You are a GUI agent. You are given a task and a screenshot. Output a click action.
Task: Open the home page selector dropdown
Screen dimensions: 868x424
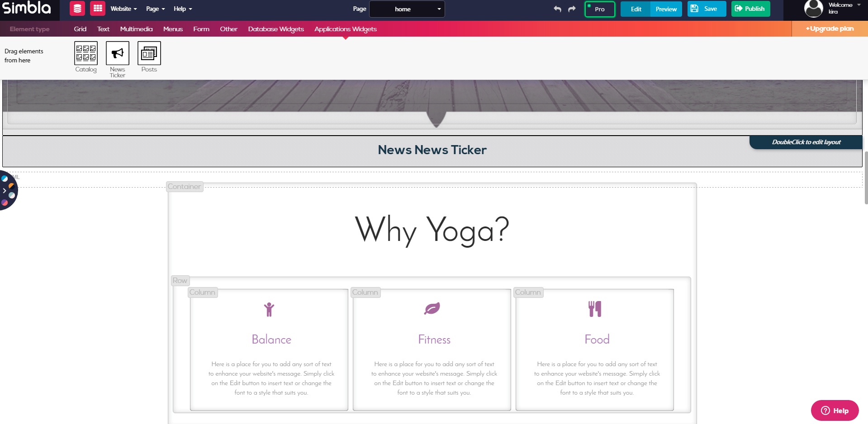click(407, 9)
